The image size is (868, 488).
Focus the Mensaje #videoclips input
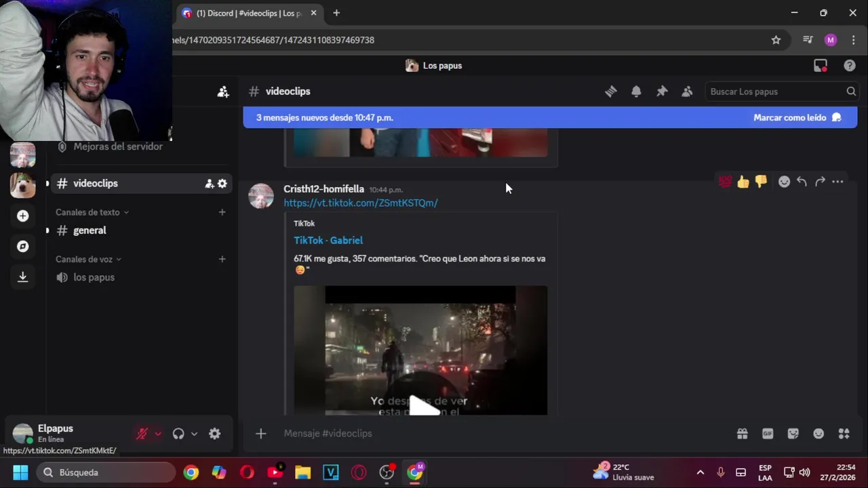pos(502,434)
